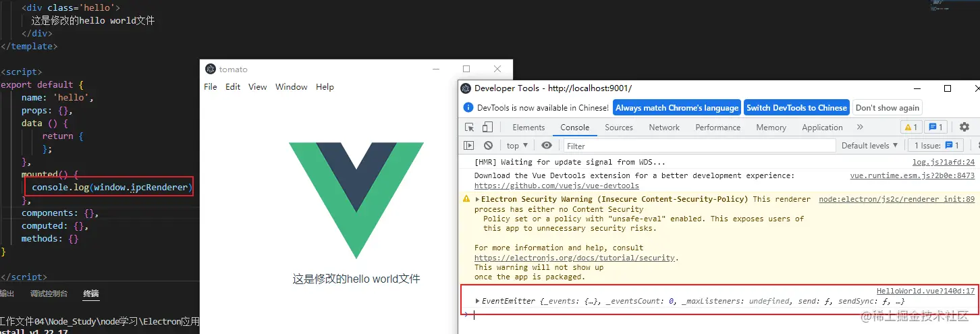Open the Application tab
This screenshot has height=334, width=980.
pos(822,127)
